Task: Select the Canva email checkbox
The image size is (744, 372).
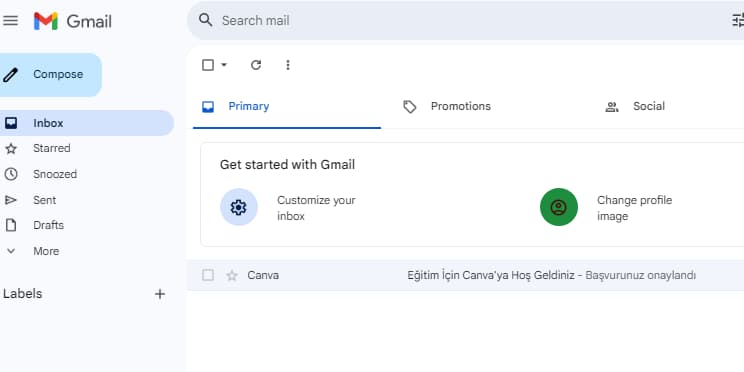Action: (x=208, y=275)
